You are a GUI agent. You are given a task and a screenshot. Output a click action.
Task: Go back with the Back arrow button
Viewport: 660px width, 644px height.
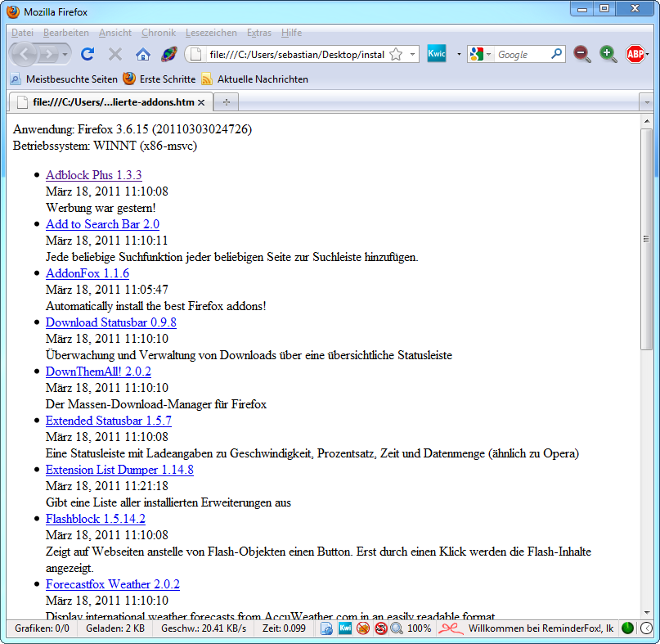(x=24, y=54)
